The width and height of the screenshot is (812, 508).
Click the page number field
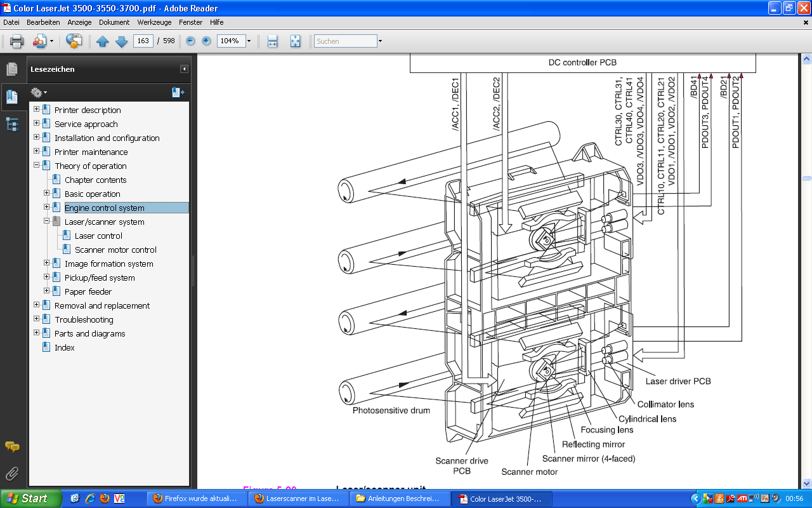143,41
